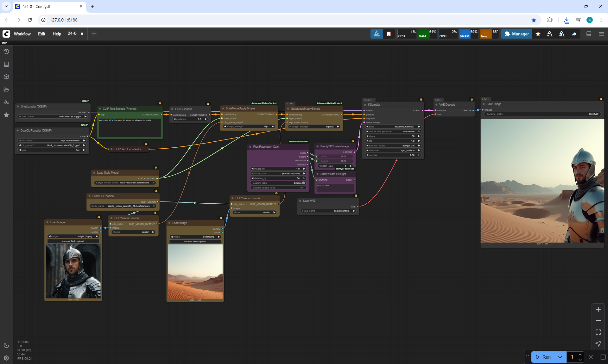This screenshot has width=608, height=364.
Task: Open the workflows folder sidebar icon
Action: pyautogui.click(x=6, y=89)
